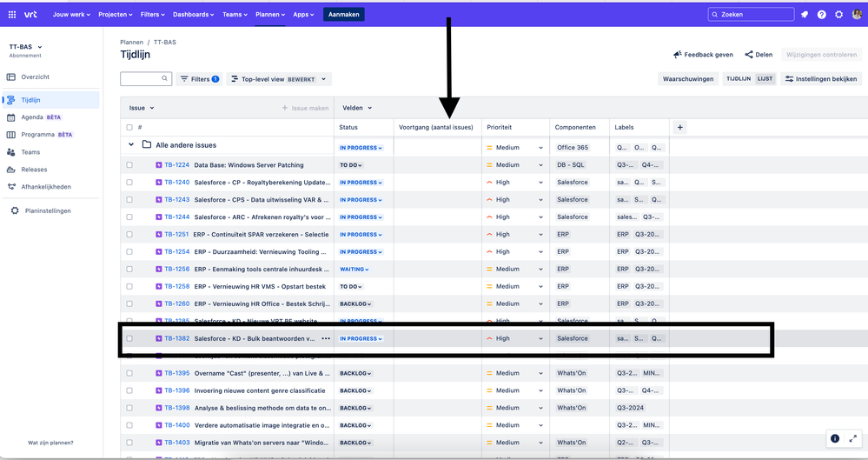
Task: Open Planinstellingen in the sidebar
Action: pos(51,211)
